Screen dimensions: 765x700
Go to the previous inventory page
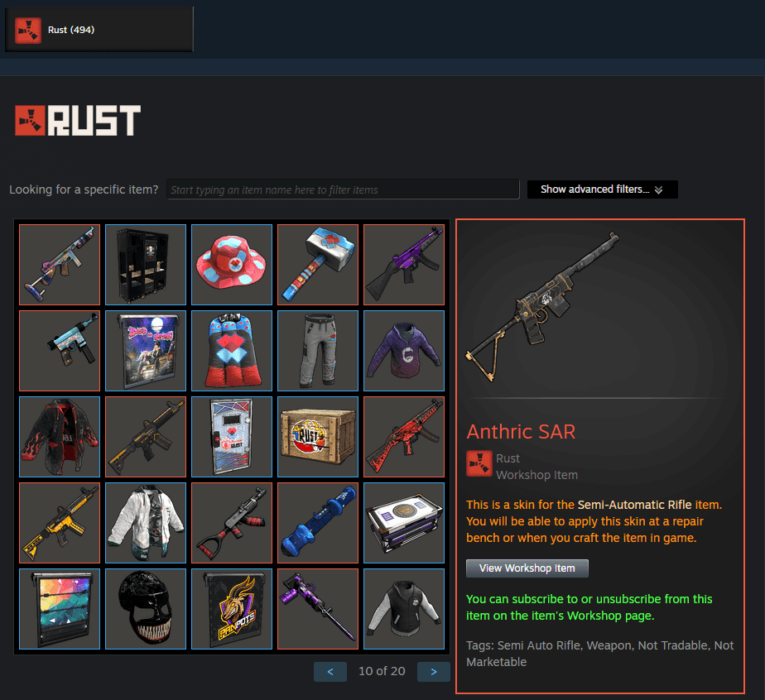[330, 672]
